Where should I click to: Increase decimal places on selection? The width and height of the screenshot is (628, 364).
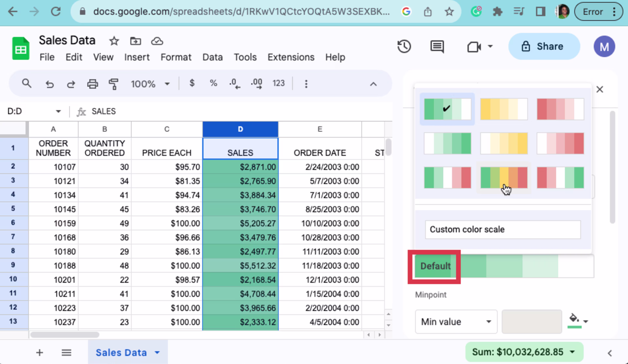256,84
